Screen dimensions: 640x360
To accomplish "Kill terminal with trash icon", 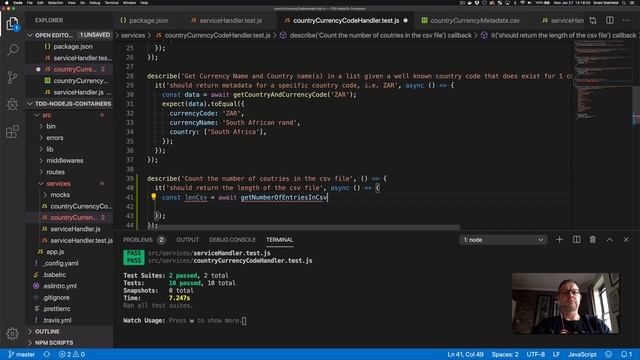I will tap(593, 240).
